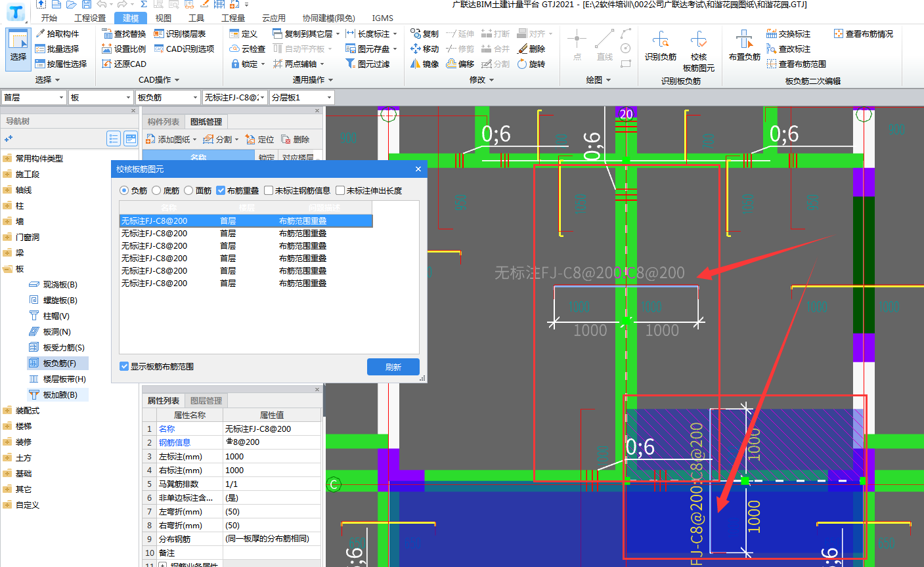Screen dimensions: 924x567
Task: Click the Σ summary calculation icon
Action: tap(143, 4)
